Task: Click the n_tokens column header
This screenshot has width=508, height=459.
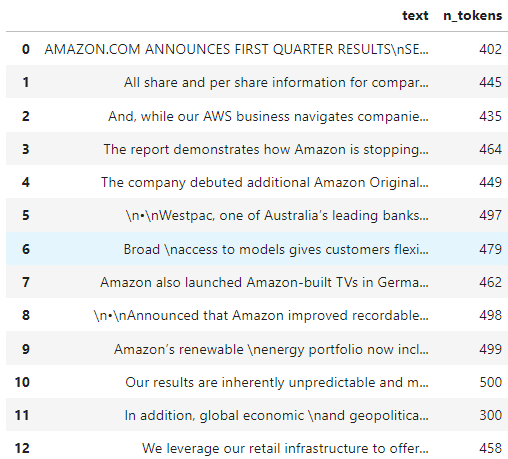Action: pos(472,16)
